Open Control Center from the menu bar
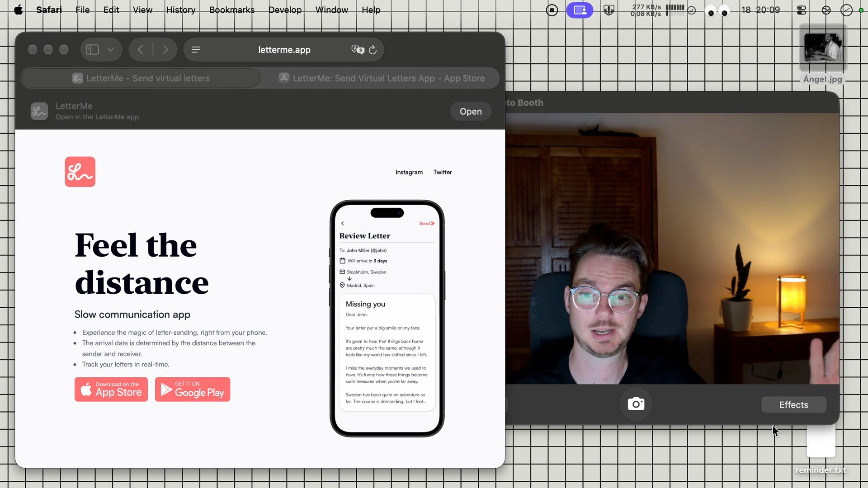This screenshot has width=868, height=488. click(x=802, y=10)
